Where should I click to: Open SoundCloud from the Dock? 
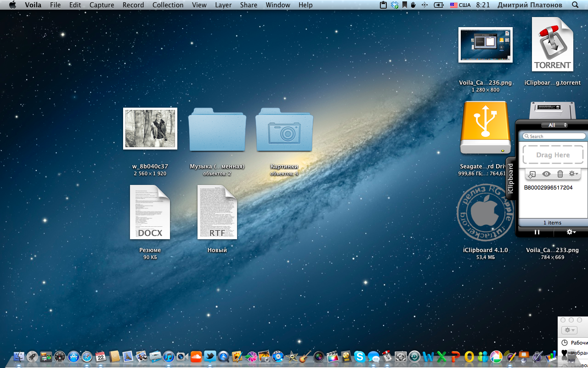tap(196, 356)
